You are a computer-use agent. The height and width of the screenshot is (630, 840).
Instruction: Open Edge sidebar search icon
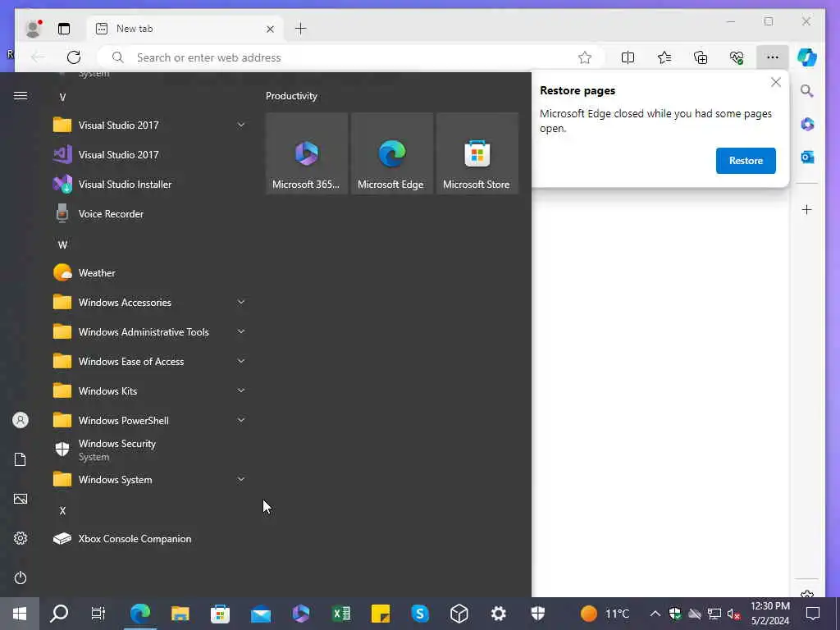point(807,90)
